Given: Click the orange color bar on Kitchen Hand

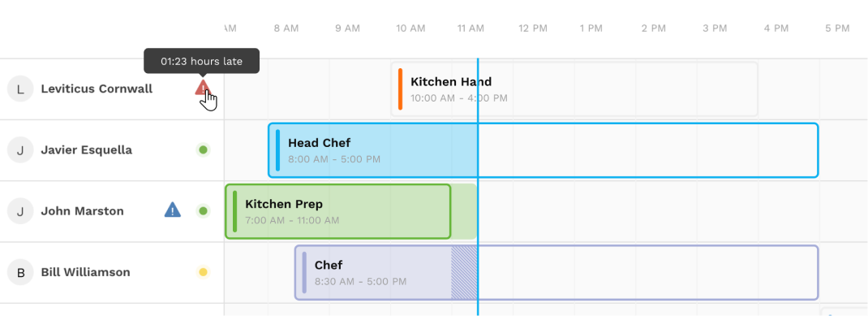Looking at the screenshot, I should [400, 89].
